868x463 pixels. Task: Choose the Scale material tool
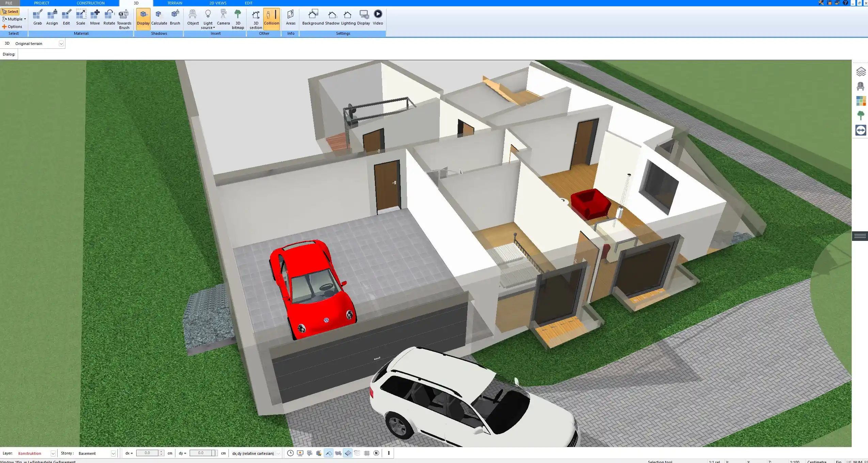click(81, 18)
